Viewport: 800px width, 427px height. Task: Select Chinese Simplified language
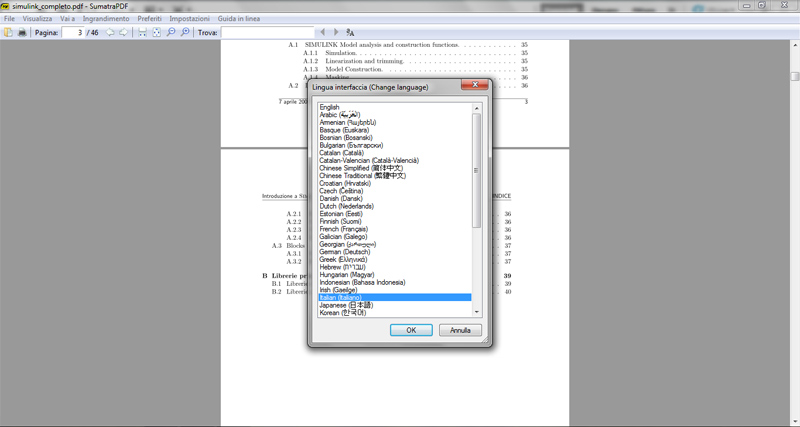click(x=394, y=168)
